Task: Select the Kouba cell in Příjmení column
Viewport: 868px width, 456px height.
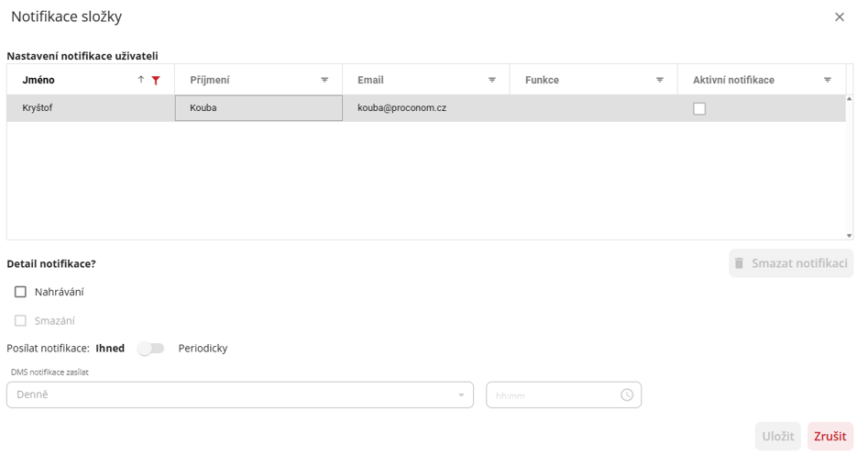Action: [258, 108]
